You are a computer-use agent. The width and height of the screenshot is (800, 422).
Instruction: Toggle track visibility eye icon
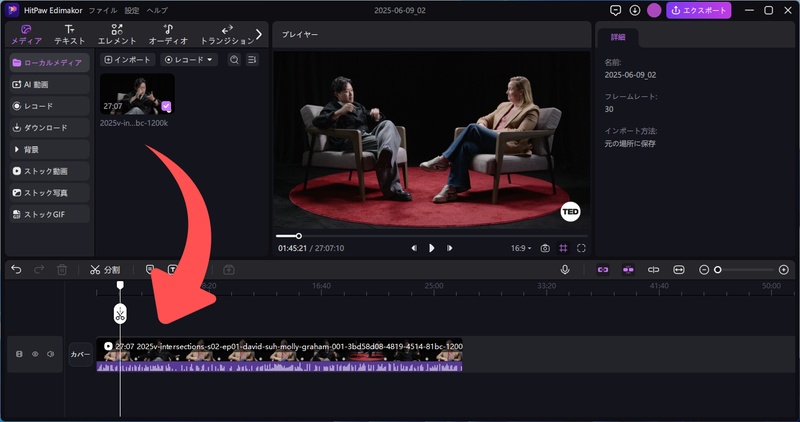[x=35, y=354]
